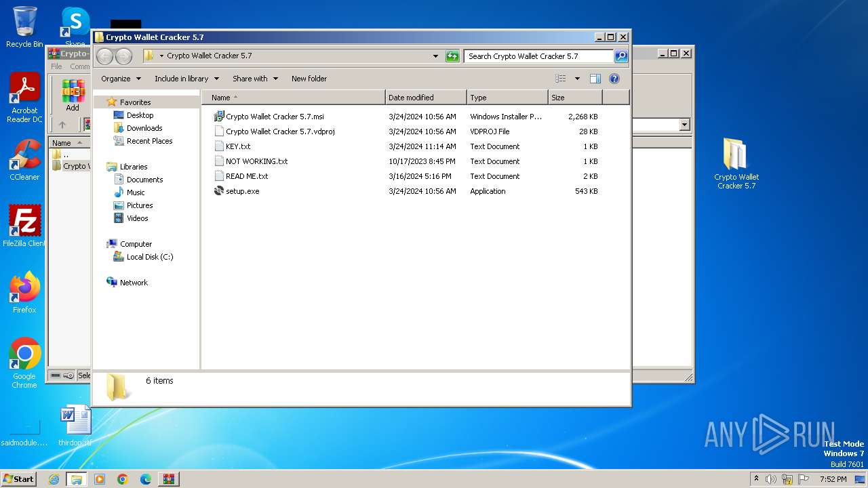Click the Search Crypto Wallet Cracker field
This screenshot has width=868, height=488.
[x=538, y=56]
